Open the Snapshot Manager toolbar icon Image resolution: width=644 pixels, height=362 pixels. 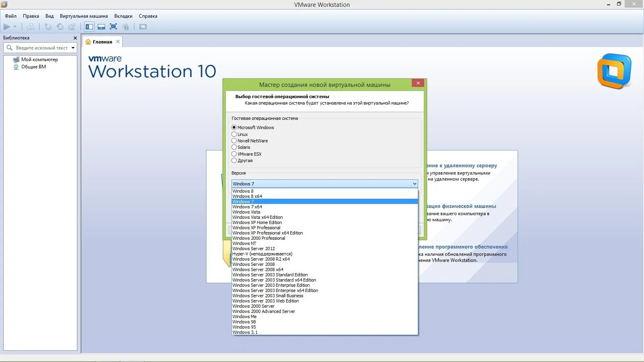[72, 27]
